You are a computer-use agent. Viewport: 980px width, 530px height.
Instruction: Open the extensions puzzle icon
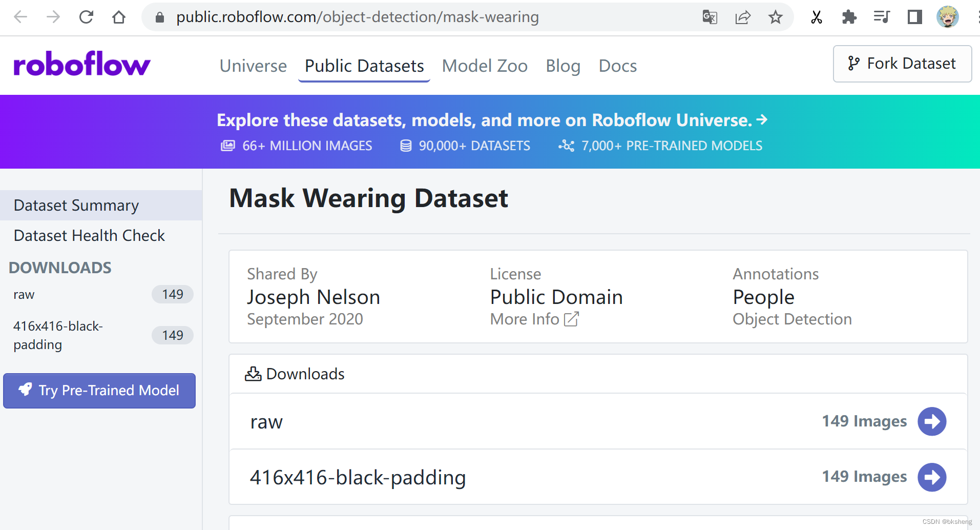click(x=849, y=17)
